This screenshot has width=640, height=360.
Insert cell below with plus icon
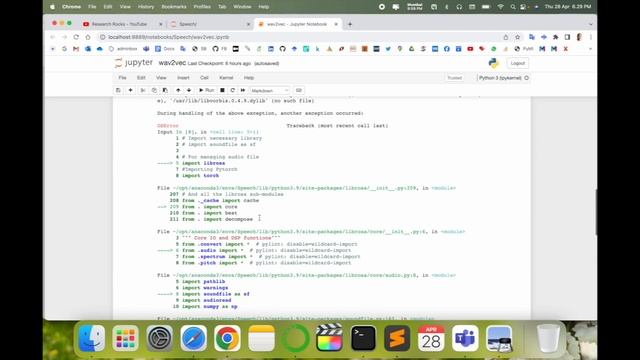[130, 90]
